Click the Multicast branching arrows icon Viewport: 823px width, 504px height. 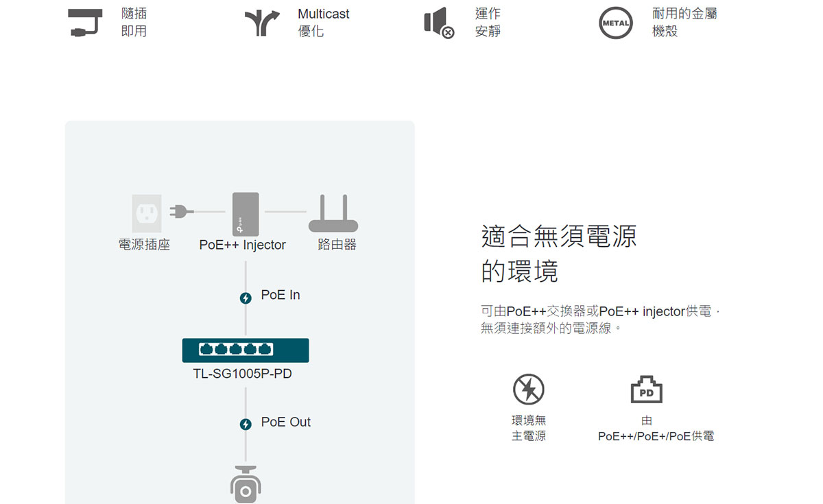click(x=262, y=23)
